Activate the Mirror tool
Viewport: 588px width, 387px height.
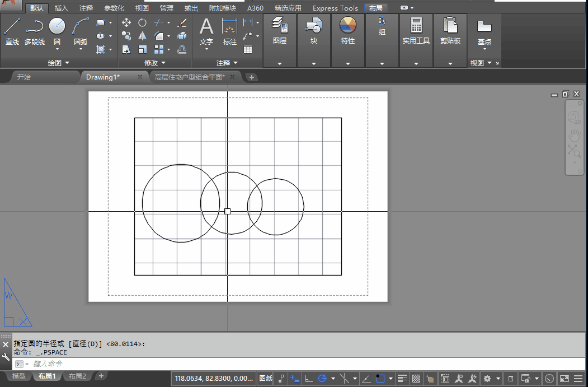coord(143,36)
